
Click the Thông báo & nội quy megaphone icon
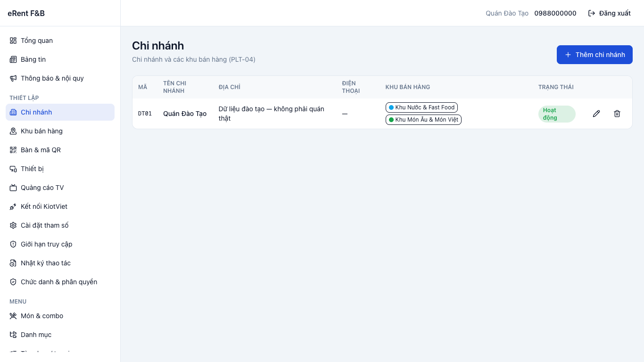[x=13, y=78]
